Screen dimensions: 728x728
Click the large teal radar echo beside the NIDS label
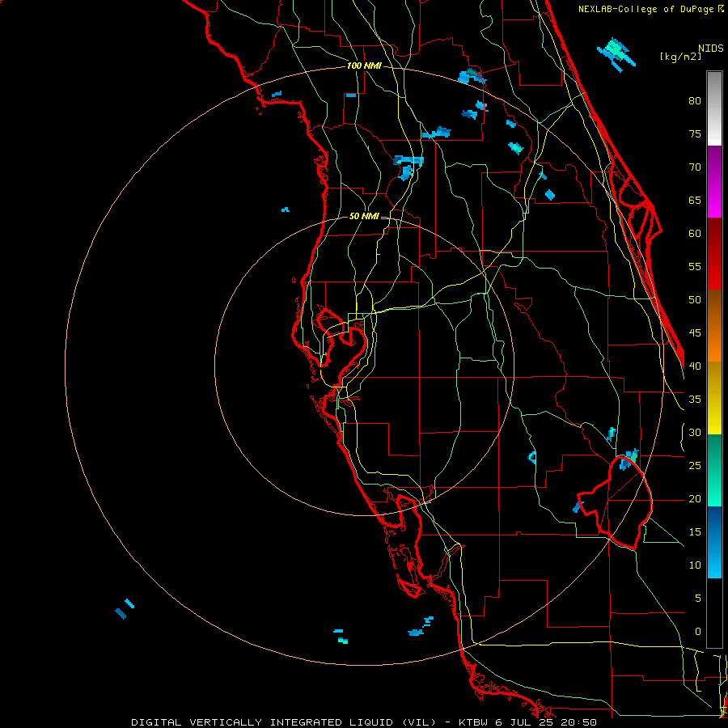[616, 54]
